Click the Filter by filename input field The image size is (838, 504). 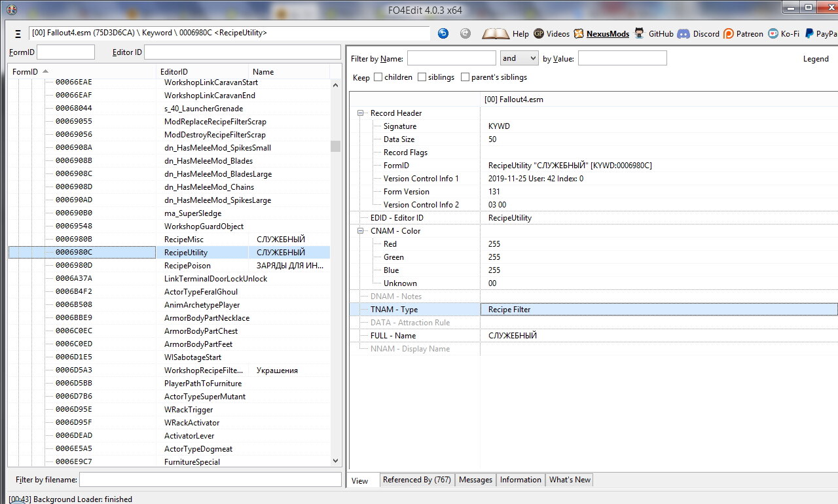pyautogui.click(x=209, y=480)
